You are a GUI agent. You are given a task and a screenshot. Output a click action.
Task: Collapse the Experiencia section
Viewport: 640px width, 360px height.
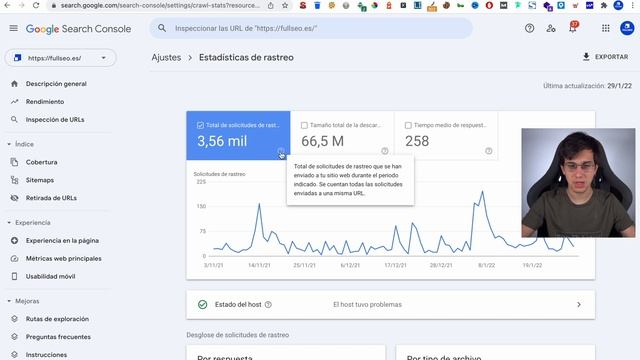(29, 222)
